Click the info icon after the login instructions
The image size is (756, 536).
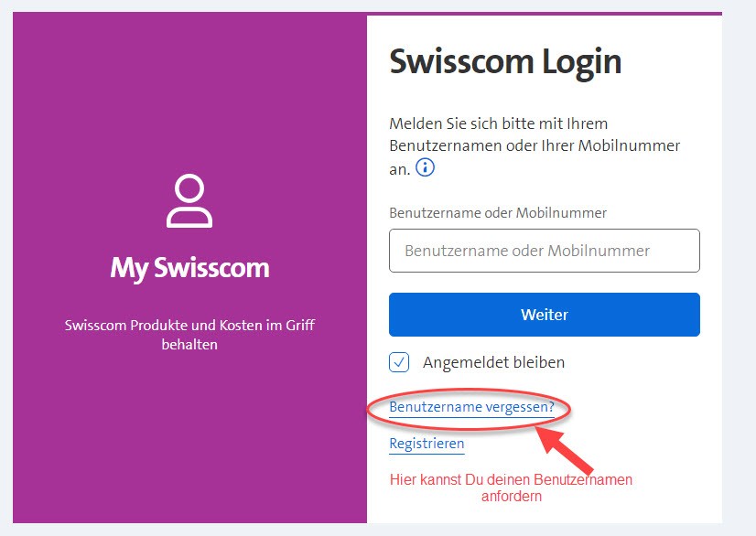point(426,168)
